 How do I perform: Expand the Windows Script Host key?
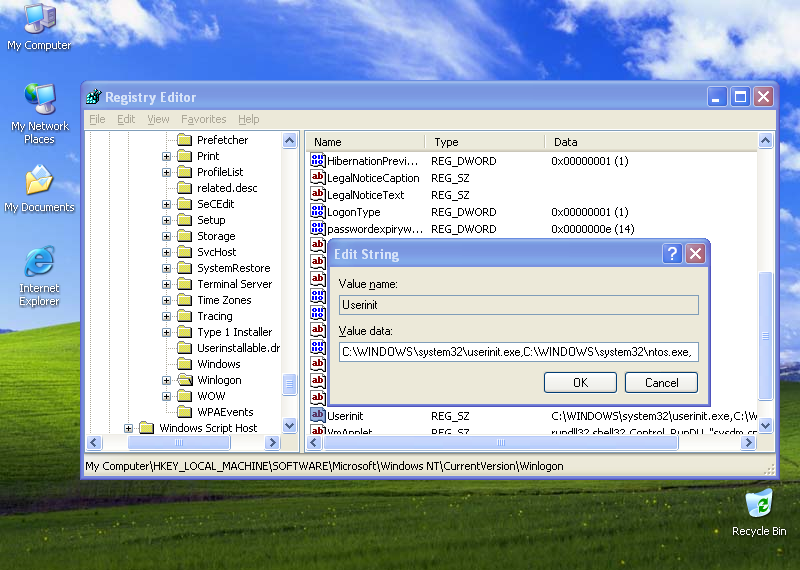[x=129, y=428]
